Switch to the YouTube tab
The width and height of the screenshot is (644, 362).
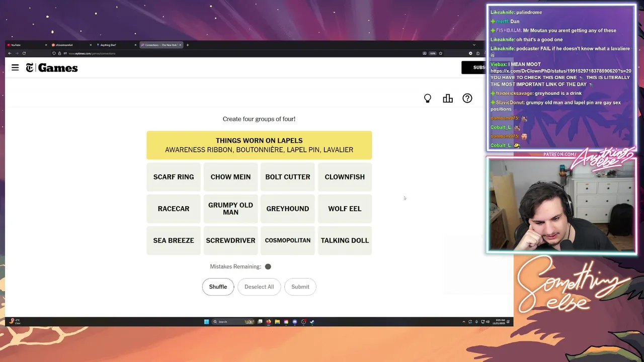click(25, 45)
